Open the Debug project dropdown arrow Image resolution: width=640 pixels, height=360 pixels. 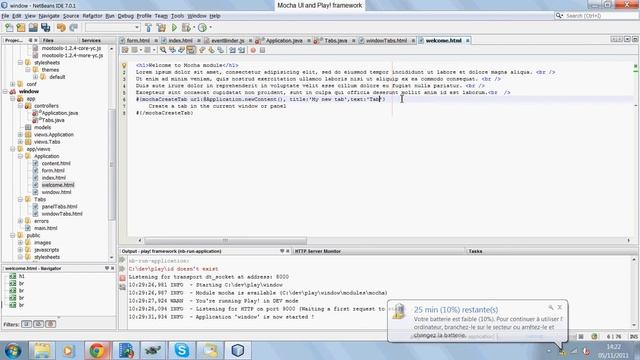coord(194,28)
